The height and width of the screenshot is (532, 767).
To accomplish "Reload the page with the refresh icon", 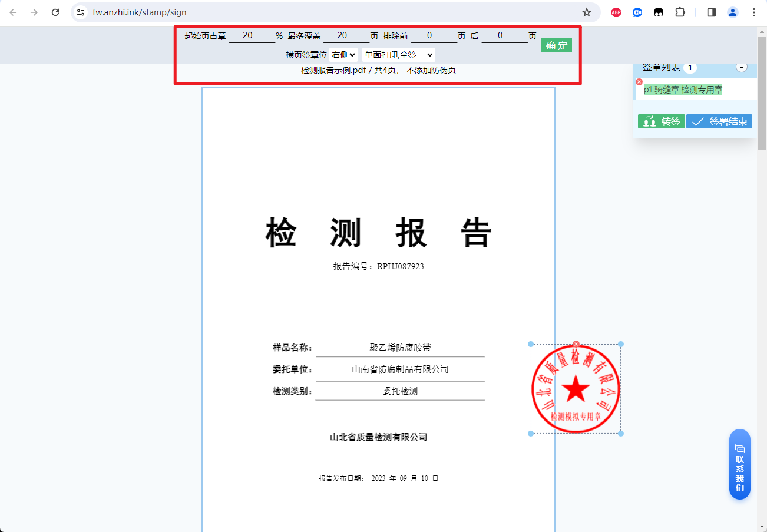I will [x=55, y=12].
